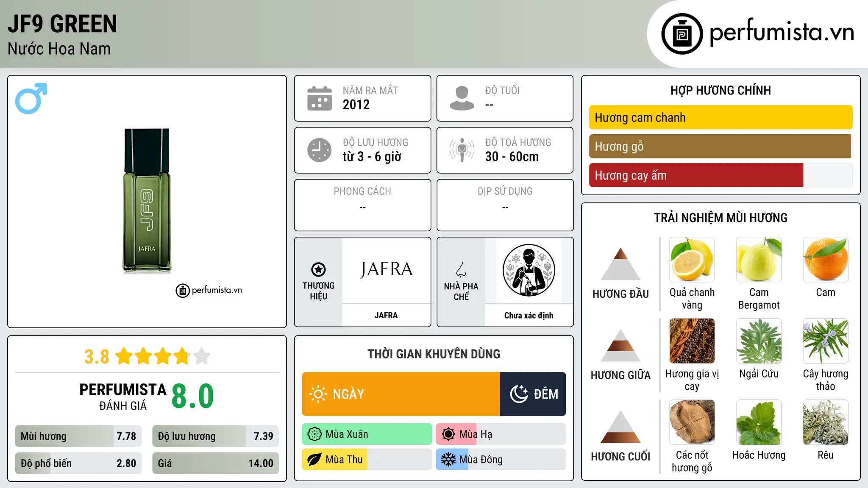Click the release year 2012
This screenshot has width=868, height=488.
tap(356, 105)
